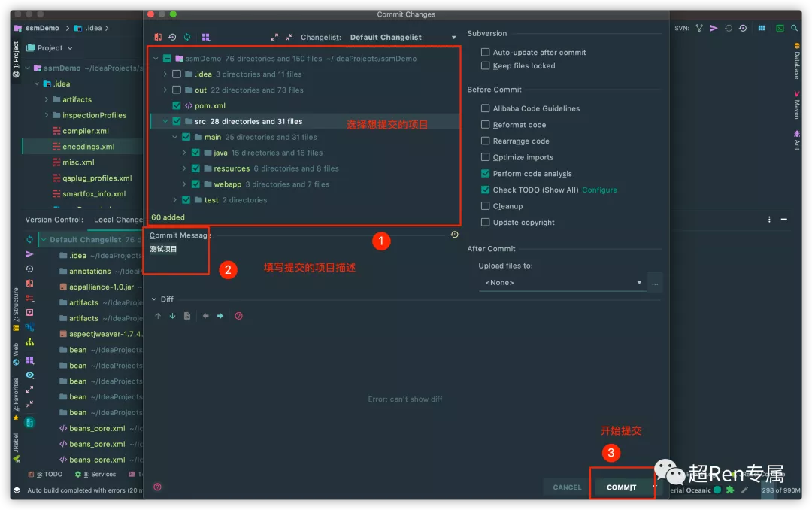
Task: Open the Services tool window tab
Action: click(x=95, y=474)
